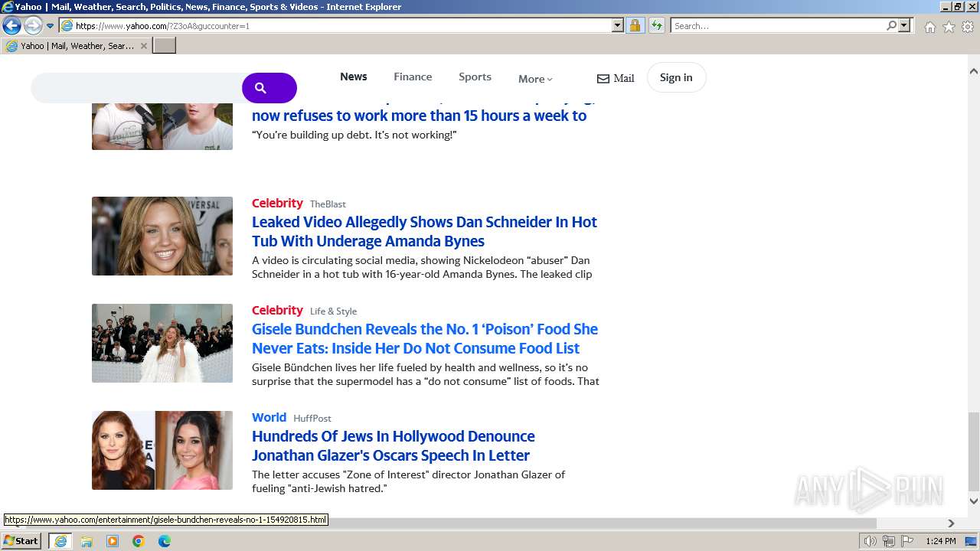The image size is (980, 551).
Task: Open the '15 hours a week' article headline
Action: pos(420,116)
